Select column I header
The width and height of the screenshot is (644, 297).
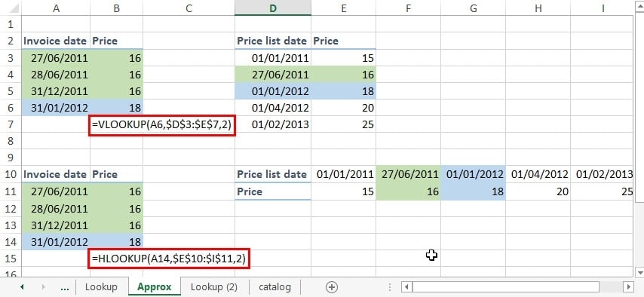pos(603,8)
